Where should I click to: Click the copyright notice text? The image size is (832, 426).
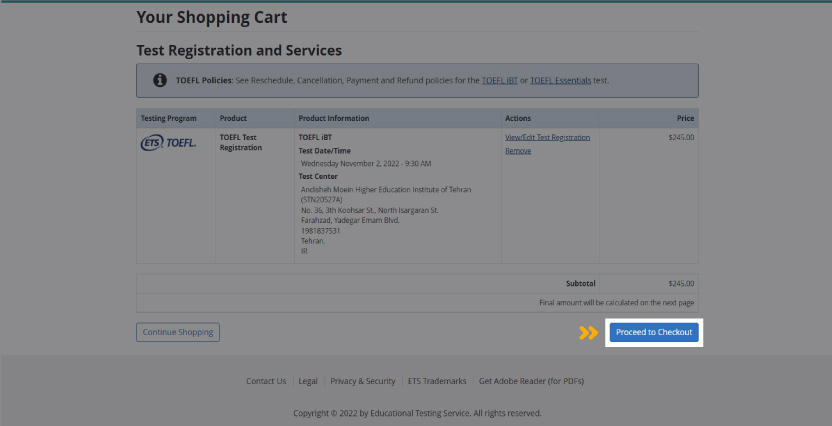417,413
